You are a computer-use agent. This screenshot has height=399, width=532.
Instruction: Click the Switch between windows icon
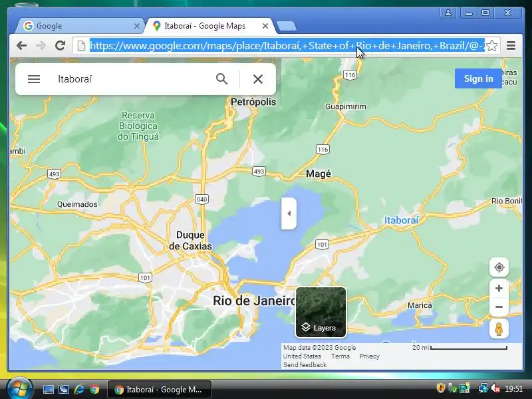click(x=63, y=390)
